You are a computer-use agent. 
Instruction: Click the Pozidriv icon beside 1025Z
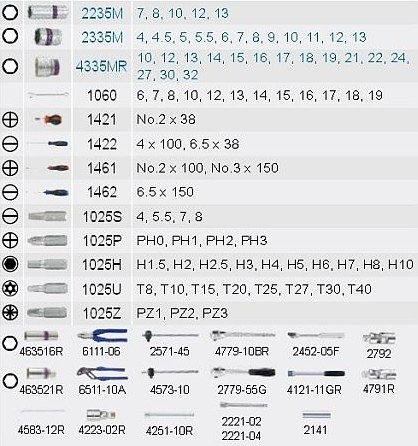pos(10,313)
